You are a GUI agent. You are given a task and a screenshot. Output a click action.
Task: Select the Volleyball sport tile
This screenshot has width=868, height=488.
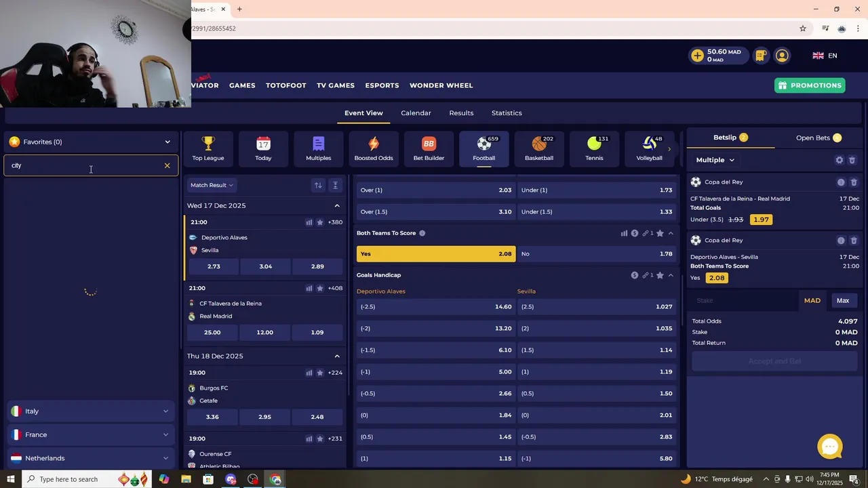coord(650,148)
